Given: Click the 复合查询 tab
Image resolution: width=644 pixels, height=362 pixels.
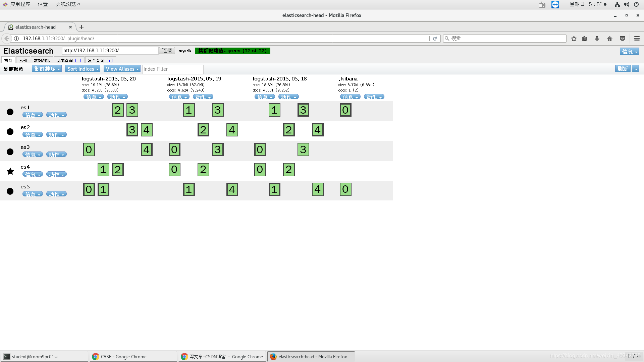Looking at the screenshot, I should point(96,60).
